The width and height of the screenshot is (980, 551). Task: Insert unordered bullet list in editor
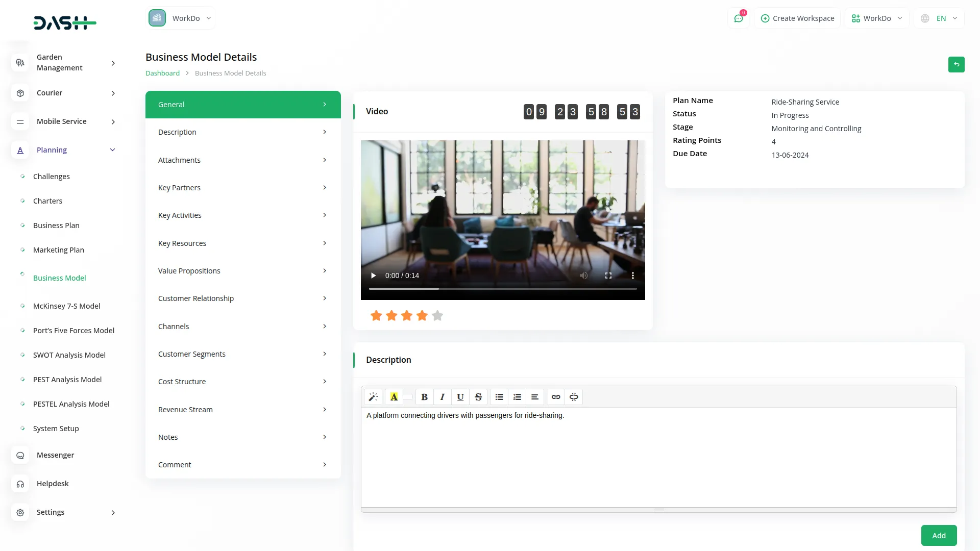(x=499, y=397)
